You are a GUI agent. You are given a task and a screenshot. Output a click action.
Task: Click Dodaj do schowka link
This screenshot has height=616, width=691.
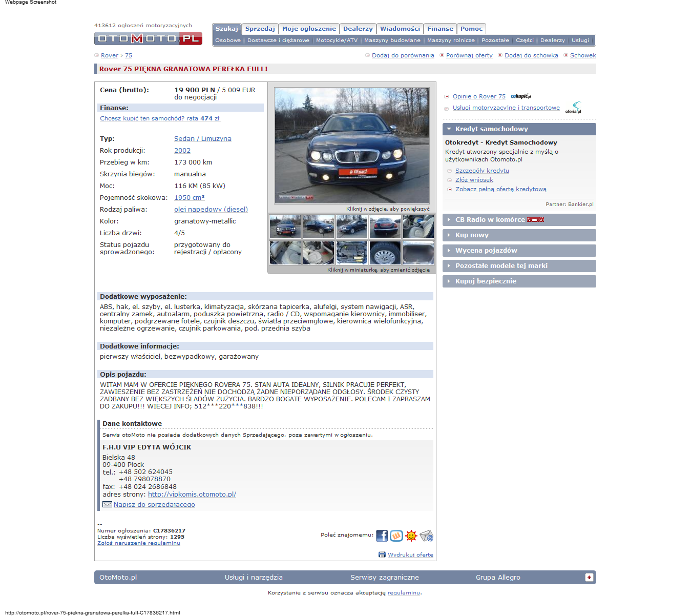point(531,55)
